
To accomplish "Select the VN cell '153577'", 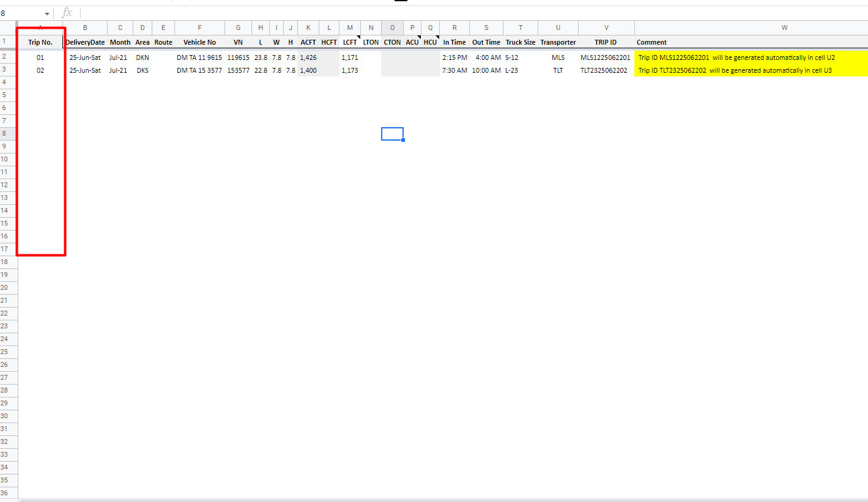I will [x=238, y=70].
